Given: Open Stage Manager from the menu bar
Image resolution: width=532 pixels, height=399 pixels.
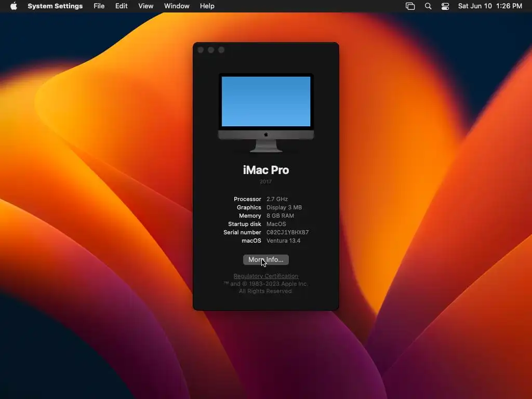Looking at the screenshot, I should click(x=410, y=6).
